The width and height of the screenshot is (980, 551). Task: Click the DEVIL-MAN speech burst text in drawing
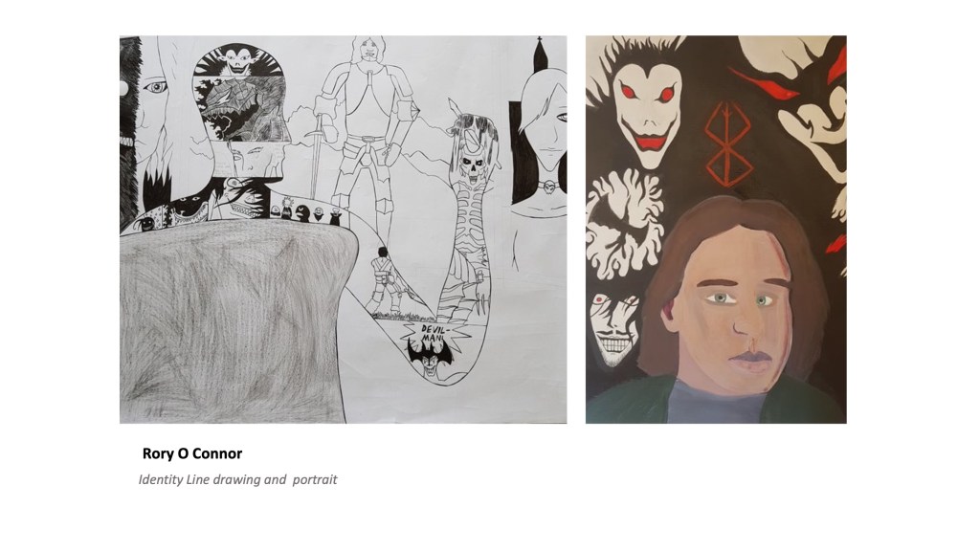[x=432, y=332]
